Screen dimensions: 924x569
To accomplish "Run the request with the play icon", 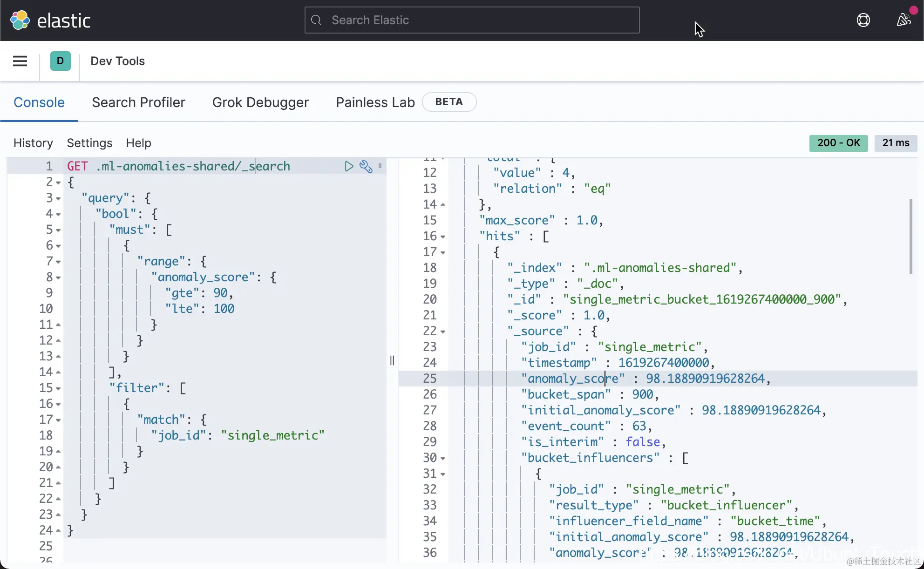I will (348, 166).
